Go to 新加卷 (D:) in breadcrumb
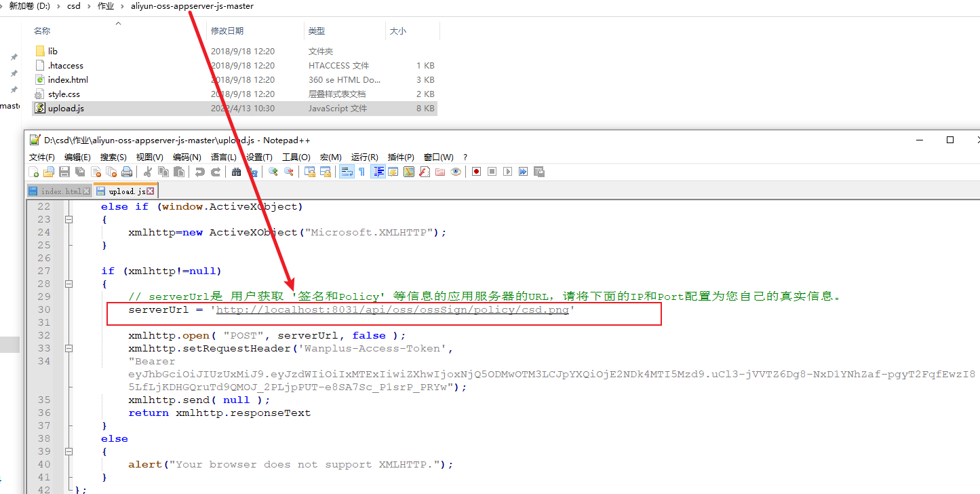Viewport: 980px width, 494px height. [29, 6]
